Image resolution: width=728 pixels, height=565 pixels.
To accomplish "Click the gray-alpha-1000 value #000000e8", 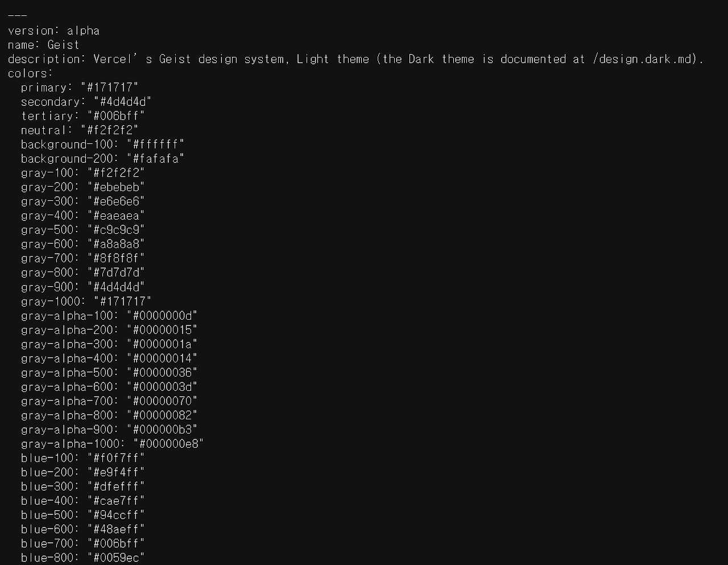I will [168, 444].
